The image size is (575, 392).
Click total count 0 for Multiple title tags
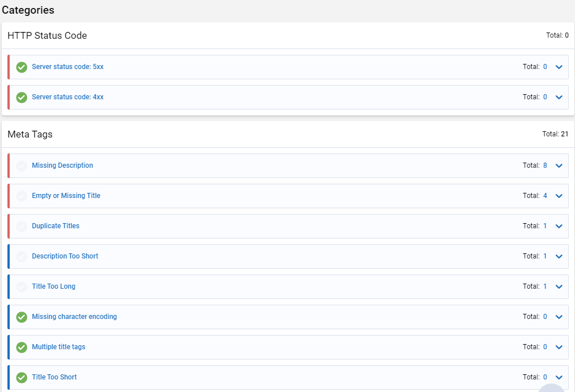545,346
